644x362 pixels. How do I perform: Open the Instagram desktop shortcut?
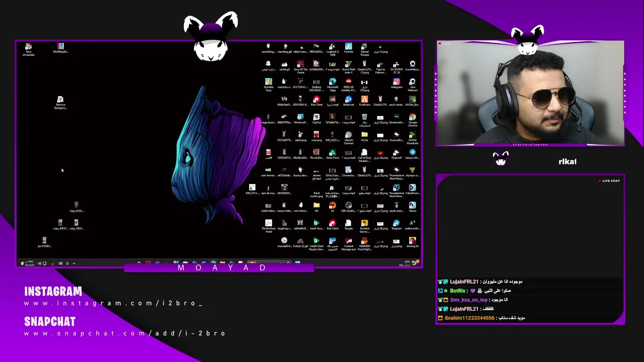pos(396,83)
